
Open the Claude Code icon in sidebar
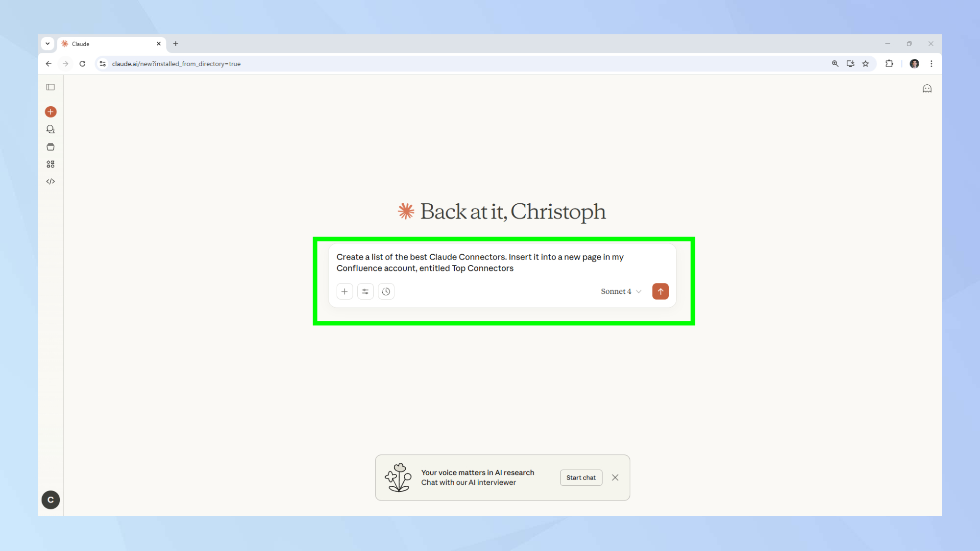(x=50, y=182)
